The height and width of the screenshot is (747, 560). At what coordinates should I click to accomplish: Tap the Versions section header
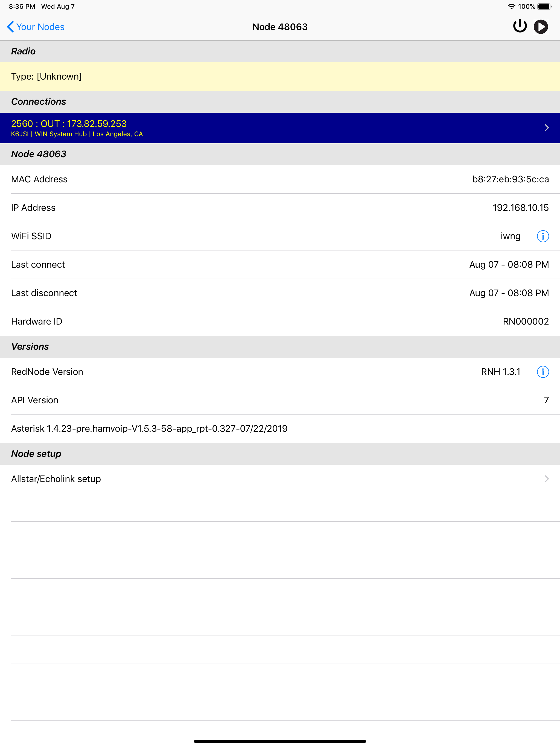(x=280, y=346)
